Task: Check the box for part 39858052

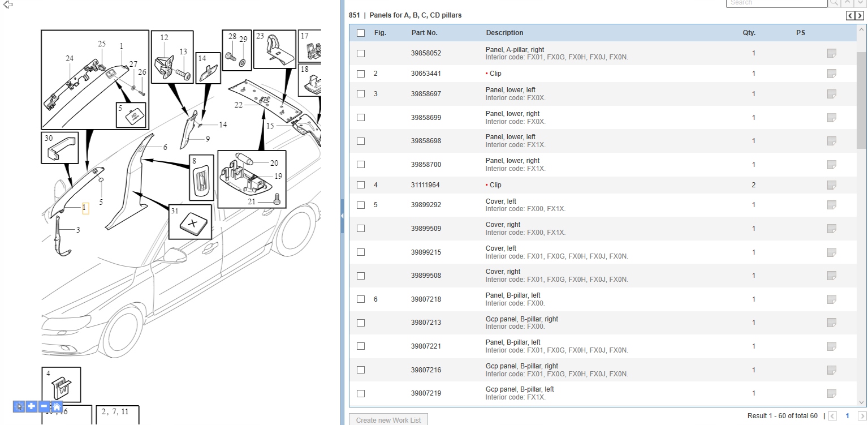Action: pos(361,53)
